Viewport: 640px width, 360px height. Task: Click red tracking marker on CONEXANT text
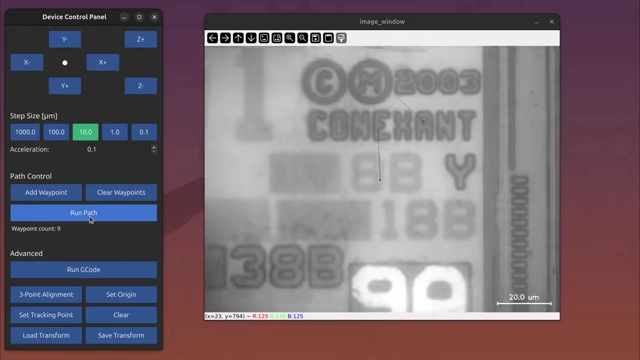424,121
